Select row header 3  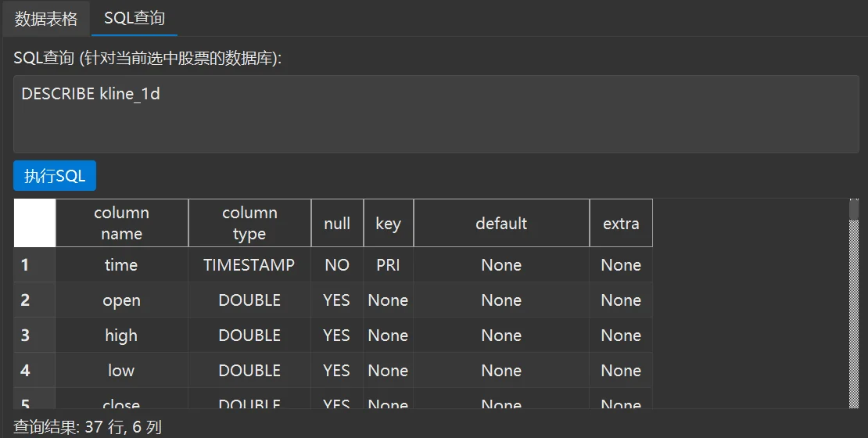click(34, 335)
